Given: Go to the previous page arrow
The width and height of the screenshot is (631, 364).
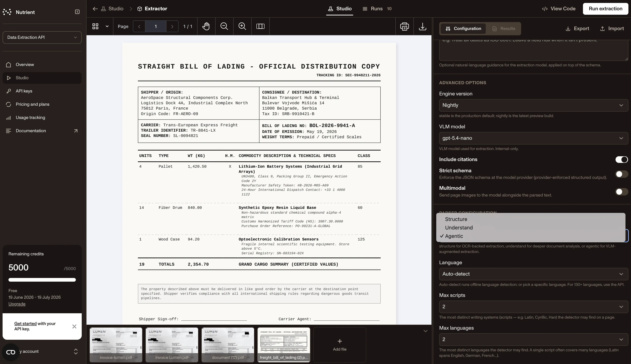Looking at the screenshot, I should (139, 26).
